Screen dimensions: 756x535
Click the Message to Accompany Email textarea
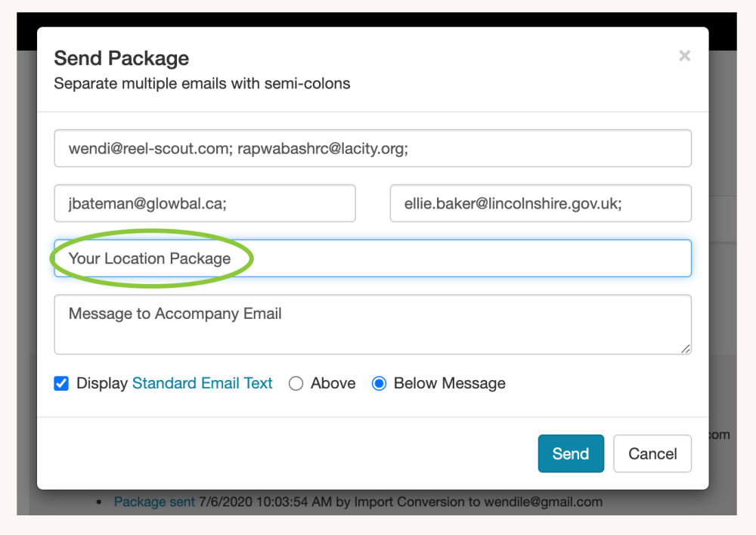[373, 324]
